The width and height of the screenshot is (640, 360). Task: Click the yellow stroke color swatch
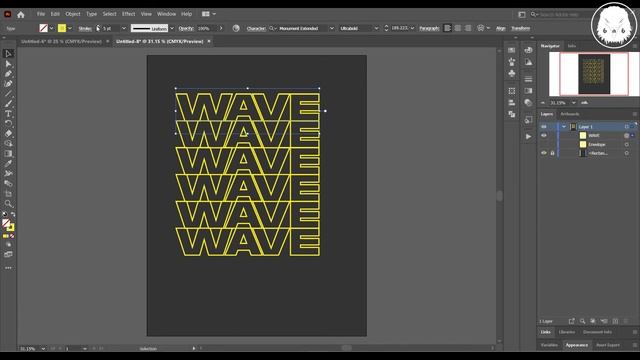62,28
